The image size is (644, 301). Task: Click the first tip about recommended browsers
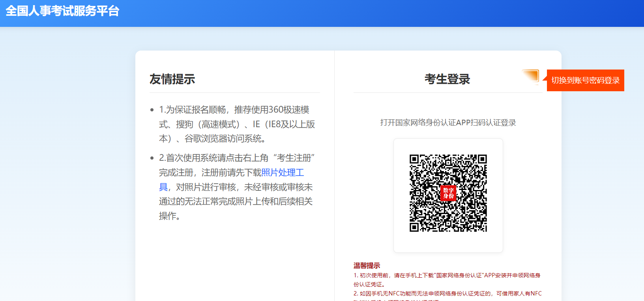[x=237, y=124]
